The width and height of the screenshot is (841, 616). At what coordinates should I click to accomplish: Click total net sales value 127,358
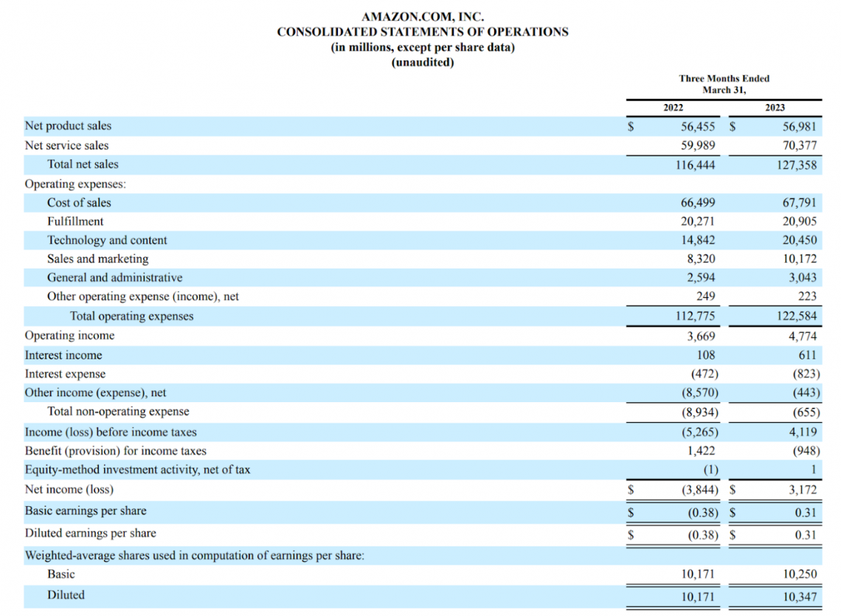[797, 165]
